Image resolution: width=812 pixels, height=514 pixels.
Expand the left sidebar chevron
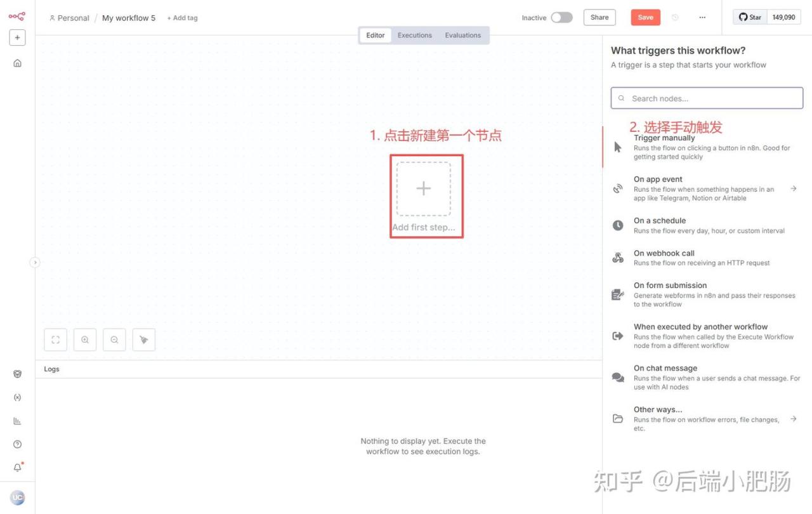coord(35,262)
